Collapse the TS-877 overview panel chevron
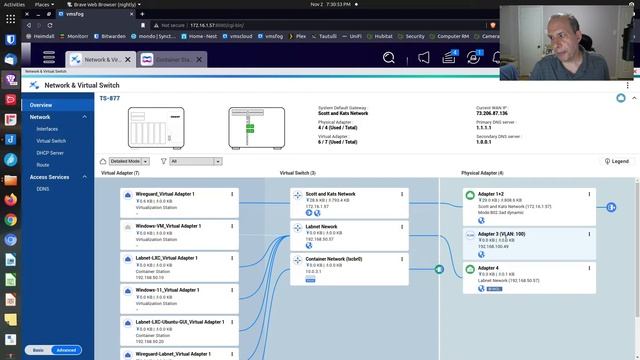Viewport: 640px width, 360px height. coord(634,98)
